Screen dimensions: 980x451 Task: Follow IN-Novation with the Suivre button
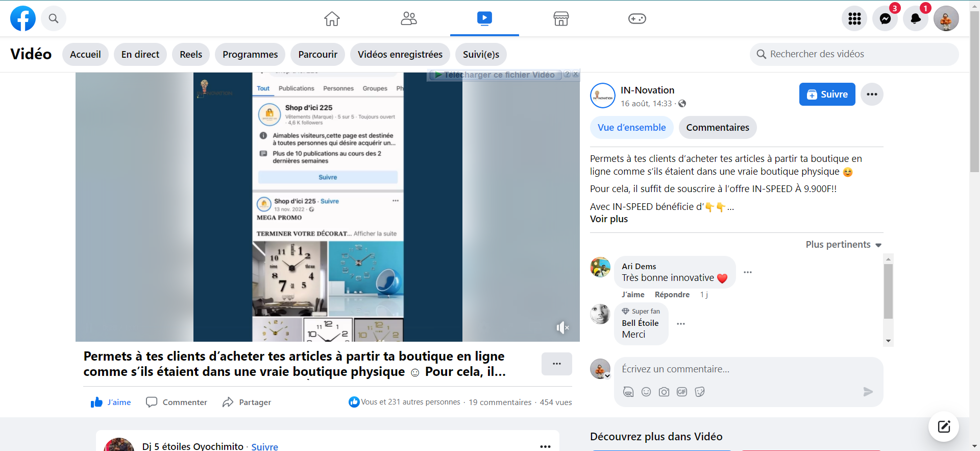827,94
